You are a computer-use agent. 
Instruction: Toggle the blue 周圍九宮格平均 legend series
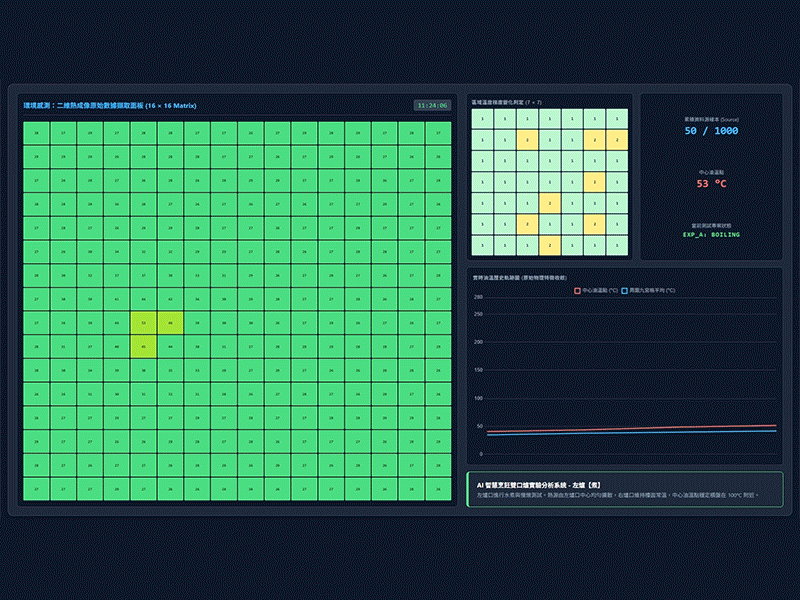(x=648, y=290)
